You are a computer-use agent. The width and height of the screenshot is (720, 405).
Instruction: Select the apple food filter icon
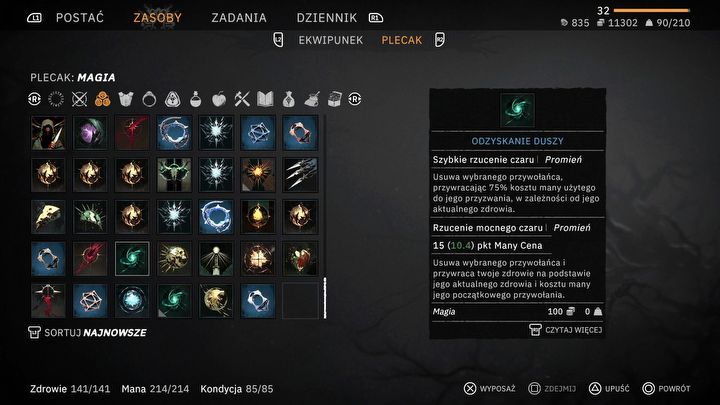[x=219, y=99]
